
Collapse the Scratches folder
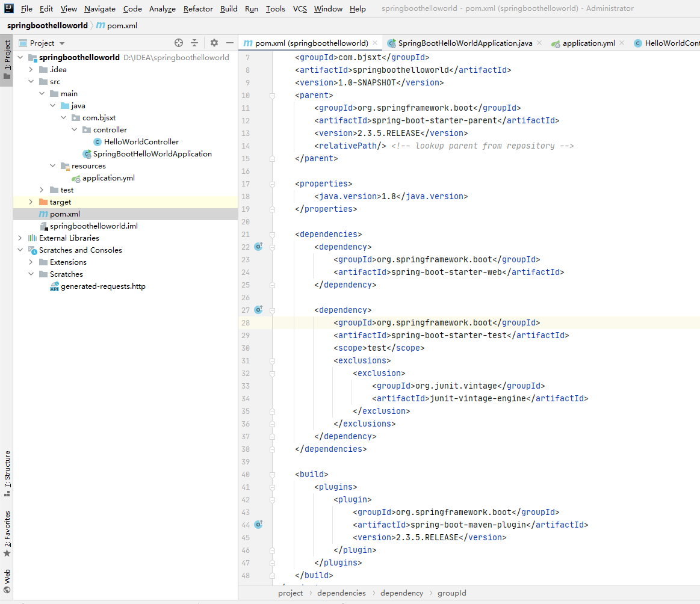point(31,274)
